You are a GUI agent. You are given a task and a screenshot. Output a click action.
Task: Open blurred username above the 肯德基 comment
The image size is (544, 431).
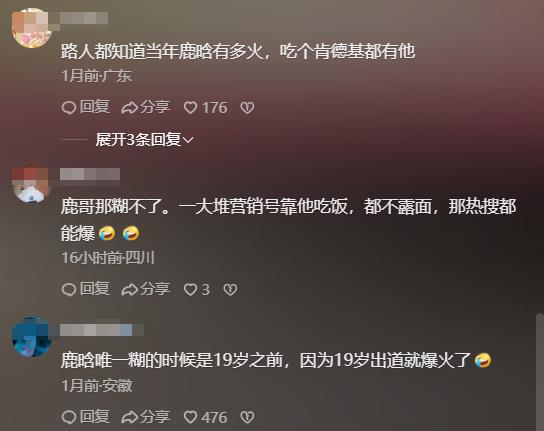[84, 18]
